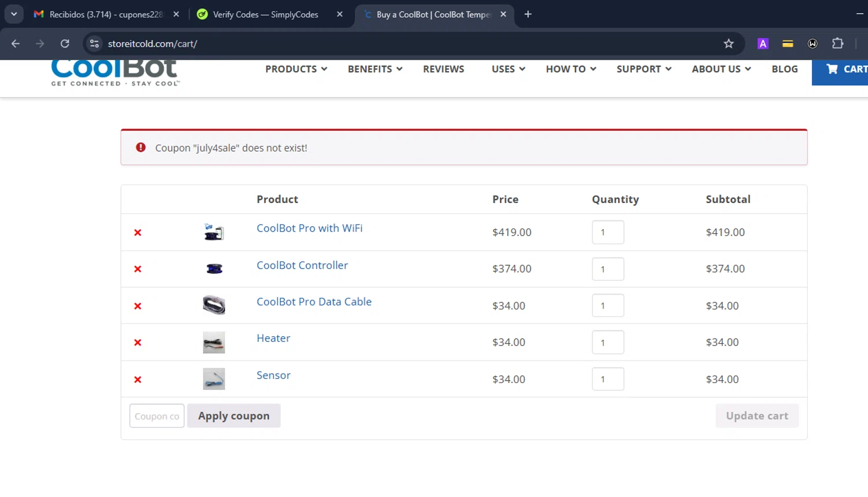This screenshot has width=868, height=497.
Task: Open the Extensions puzzle menu
Action: (837, 43)
